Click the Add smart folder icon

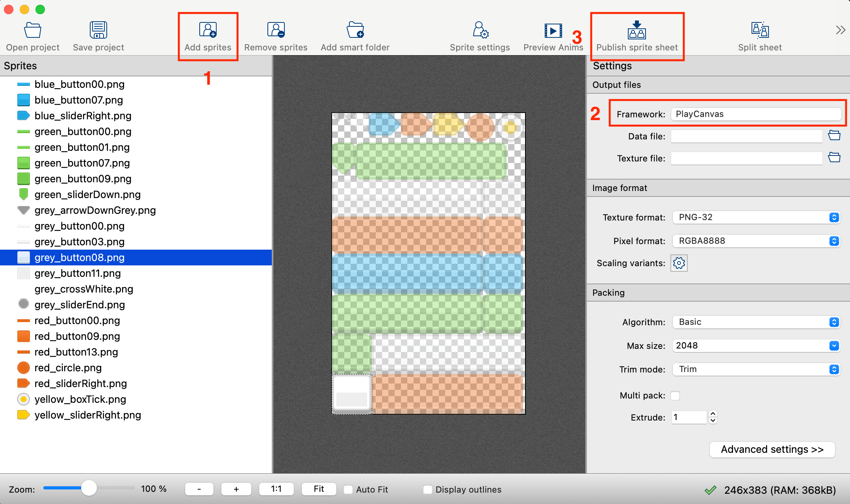click(355, 30)
